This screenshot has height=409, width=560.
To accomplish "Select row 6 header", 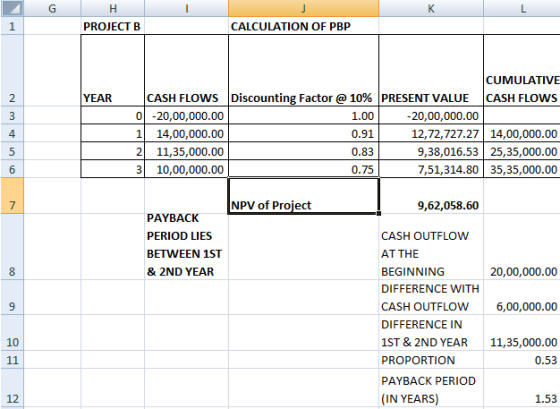I will coord(12,169).
